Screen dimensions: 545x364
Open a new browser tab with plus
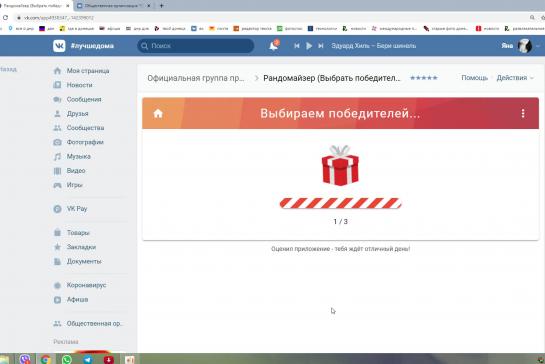coord(161,6)
